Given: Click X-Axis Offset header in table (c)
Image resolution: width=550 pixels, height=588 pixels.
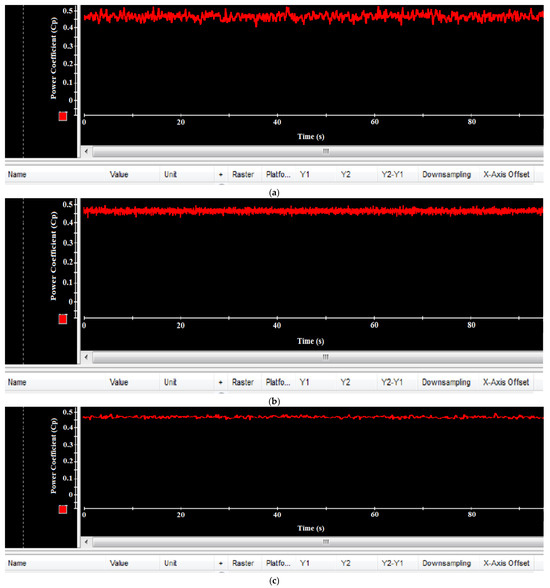Looking at the screenshot, I should pyautogui.click(x=506, y=563).
